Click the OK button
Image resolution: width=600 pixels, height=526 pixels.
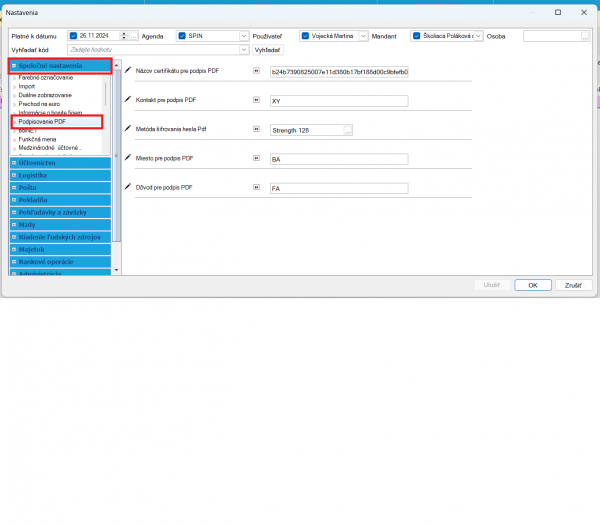pyautogui.click(x=533, y=285)
